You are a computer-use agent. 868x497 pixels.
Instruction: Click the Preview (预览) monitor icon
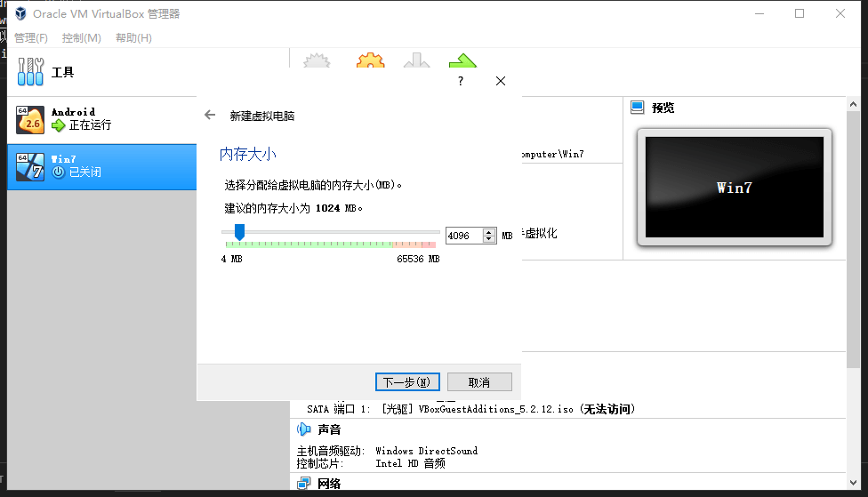pyautogui.click(x=637, y=108)
